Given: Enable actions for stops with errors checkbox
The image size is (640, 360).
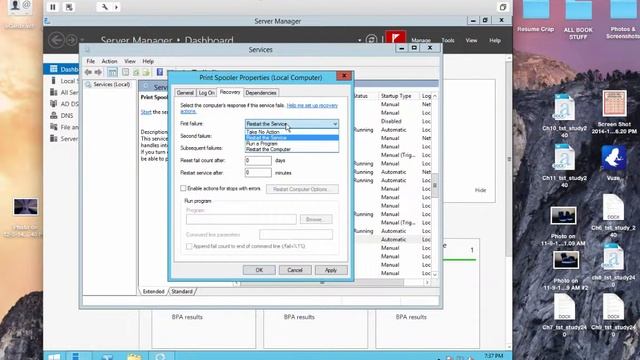Looking at the screenshot, I should coord(183,189).
